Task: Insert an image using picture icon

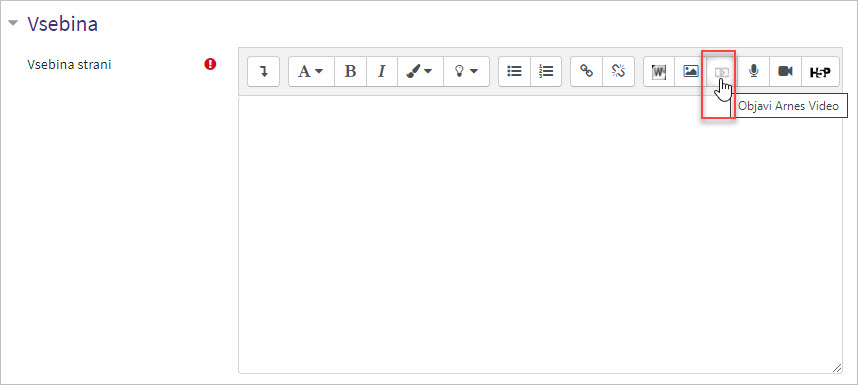Action: 691,71
